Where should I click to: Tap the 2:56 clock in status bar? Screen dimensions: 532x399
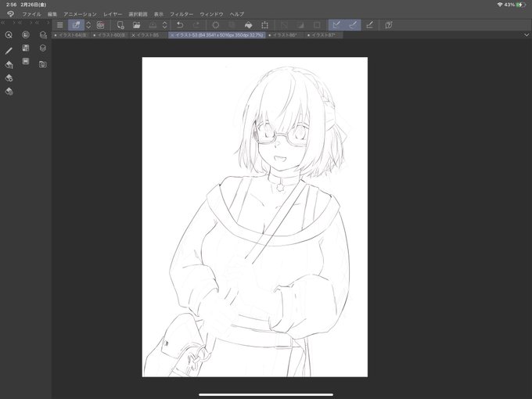11,5
